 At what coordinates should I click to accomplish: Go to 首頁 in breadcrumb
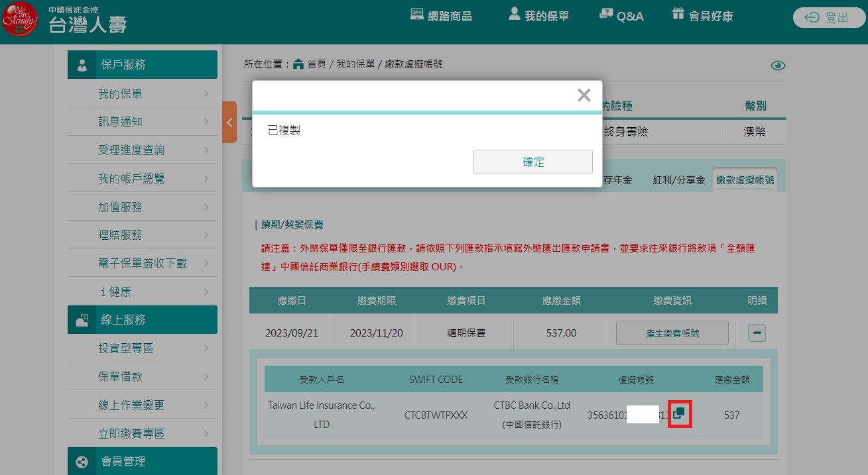tap(316, 64)
